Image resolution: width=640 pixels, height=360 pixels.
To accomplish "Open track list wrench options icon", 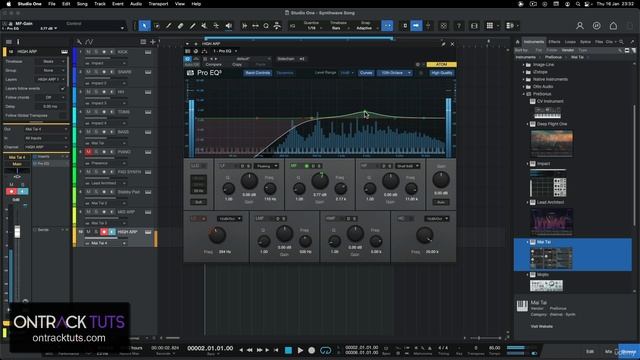I will tap(79, 42).
